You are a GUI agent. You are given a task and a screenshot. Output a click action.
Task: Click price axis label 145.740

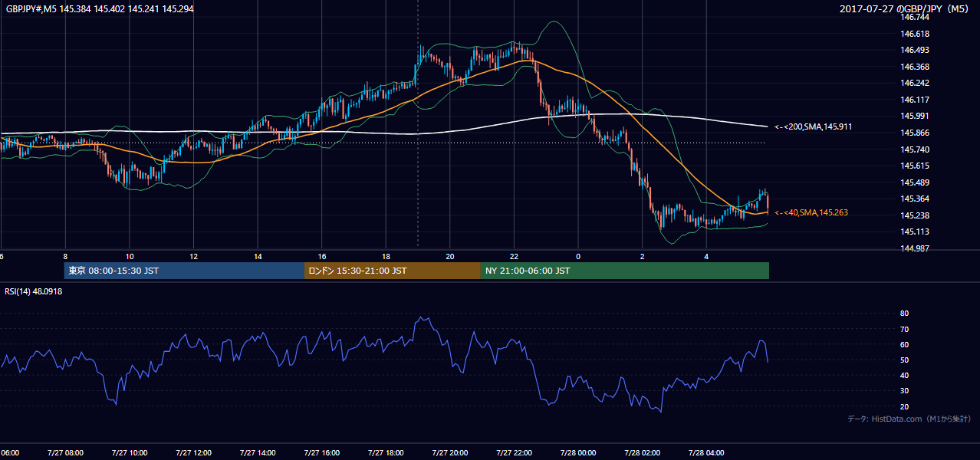914,149
